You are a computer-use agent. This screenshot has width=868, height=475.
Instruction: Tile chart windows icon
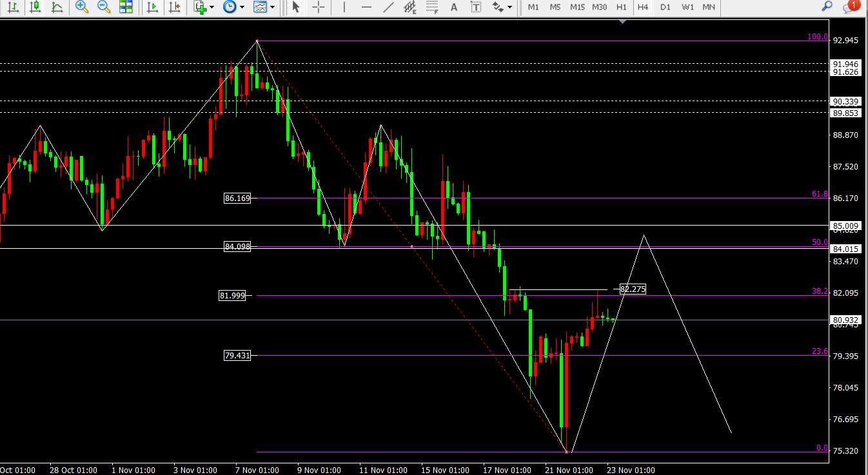126,7
